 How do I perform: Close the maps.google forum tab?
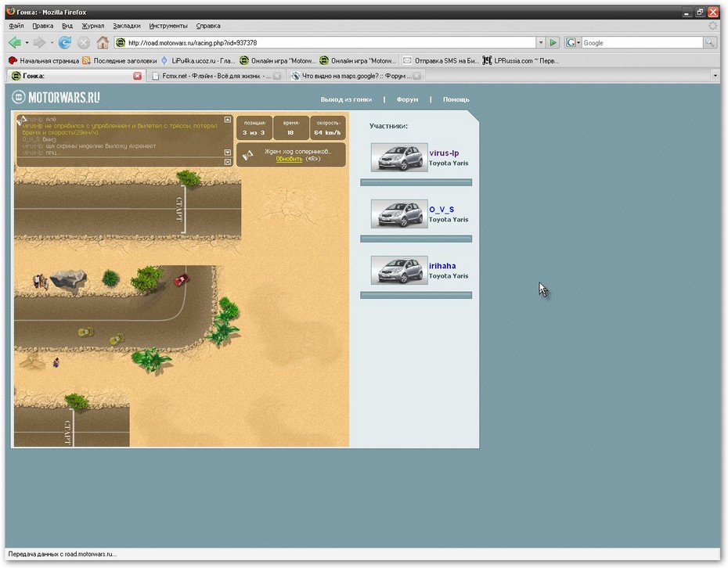pyautogui.click(x=417, y=76)
